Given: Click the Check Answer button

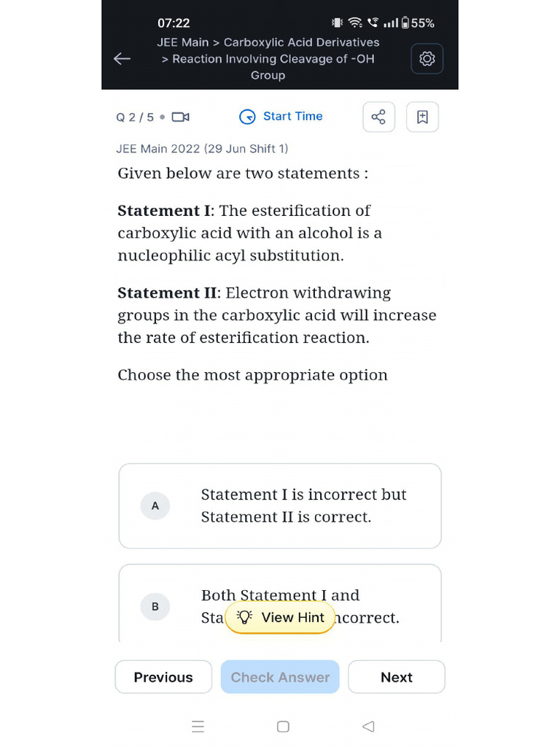Looking at the screenshot, I should click(280, 677).
